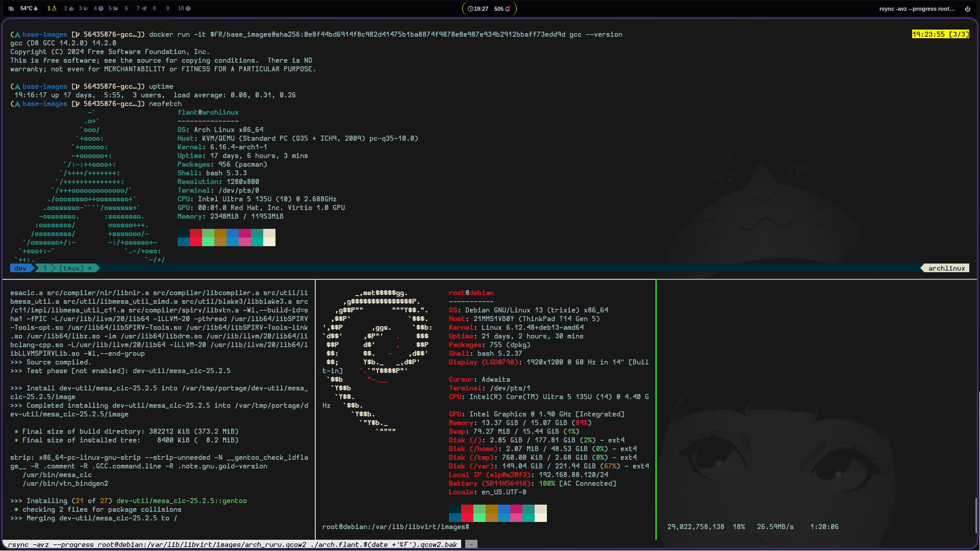Switch to workspace 10 in the bar
This screenshot has height=551, width=980.
[184, 9]
